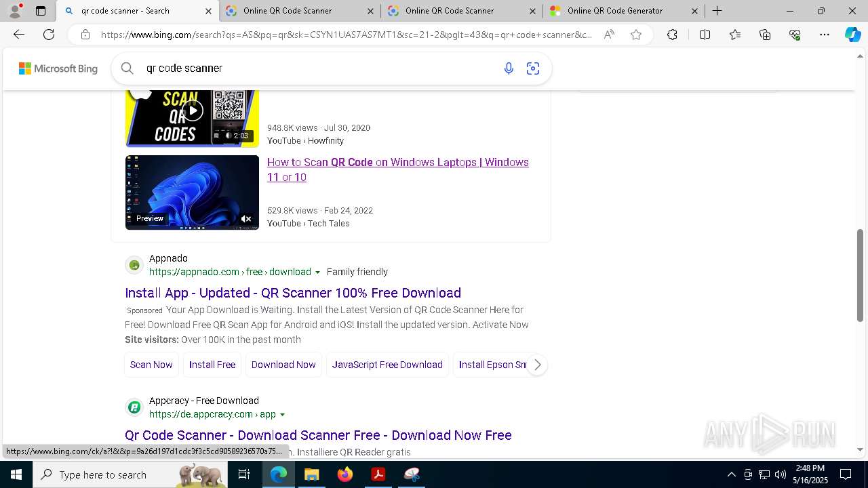Viewport: 868px width, 488px height.
Task: Open Windows Start menu
Action: [16, 474]
